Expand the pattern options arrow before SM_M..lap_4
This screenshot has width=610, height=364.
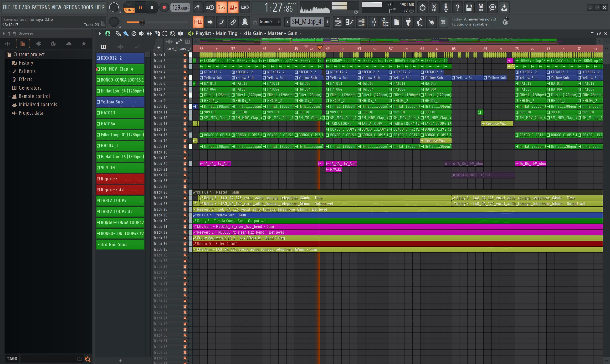tap(287, 22)
